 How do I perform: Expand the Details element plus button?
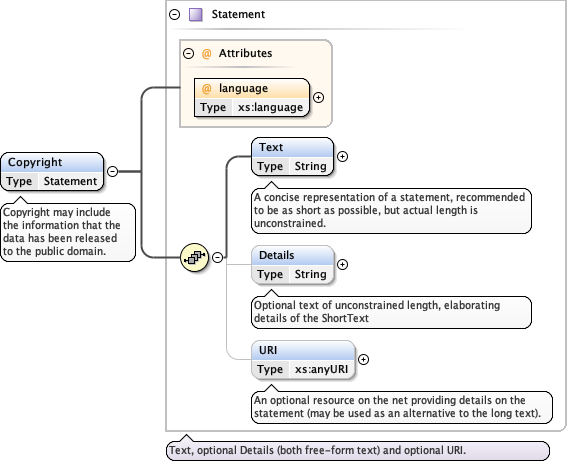click(x=342, y=264)
